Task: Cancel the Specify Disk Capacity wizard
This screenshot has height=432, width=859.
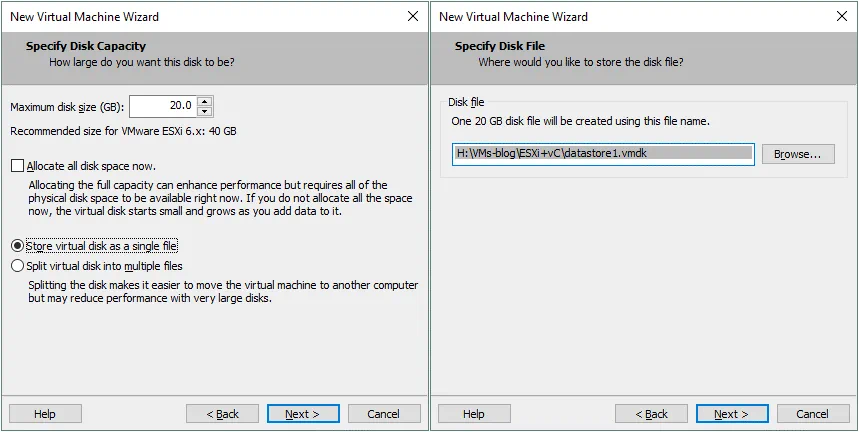Action: pyautogui.click(x=383, y=414)
